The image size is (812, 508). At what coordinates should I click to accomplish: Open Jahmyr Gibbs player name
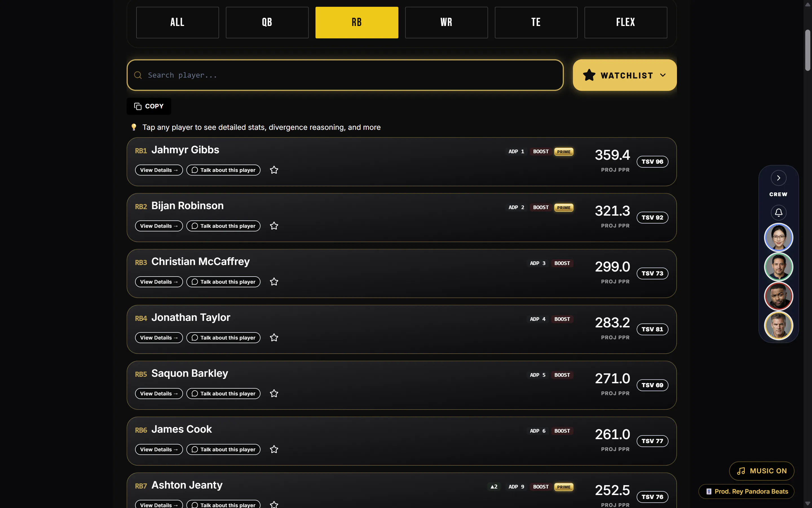pos(185,150)
